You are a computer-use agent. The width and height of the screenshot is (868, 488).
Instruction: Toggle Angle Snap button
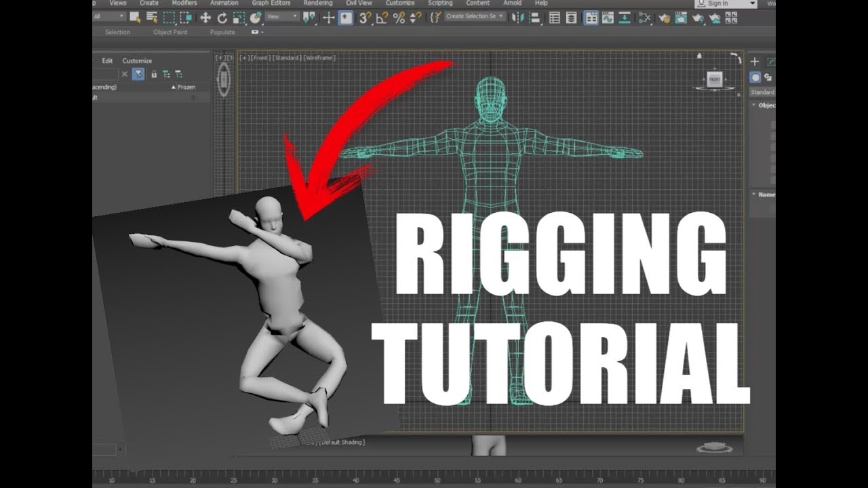click(382, 18)
